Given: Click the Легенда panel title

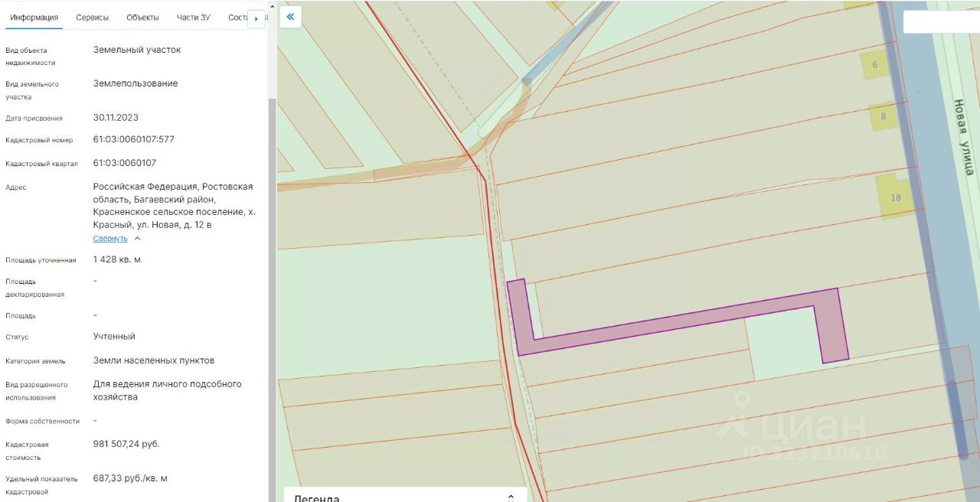Looking at the screenshot, I should coord(316,497).
